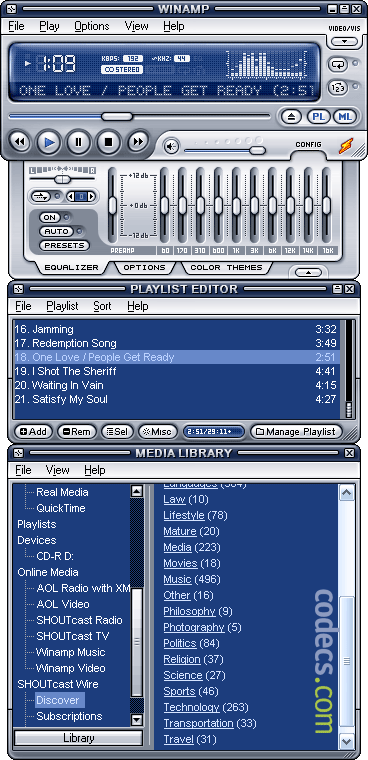
Task: Click the Winamp lightning bolt icon
Action: click(346, 145)
